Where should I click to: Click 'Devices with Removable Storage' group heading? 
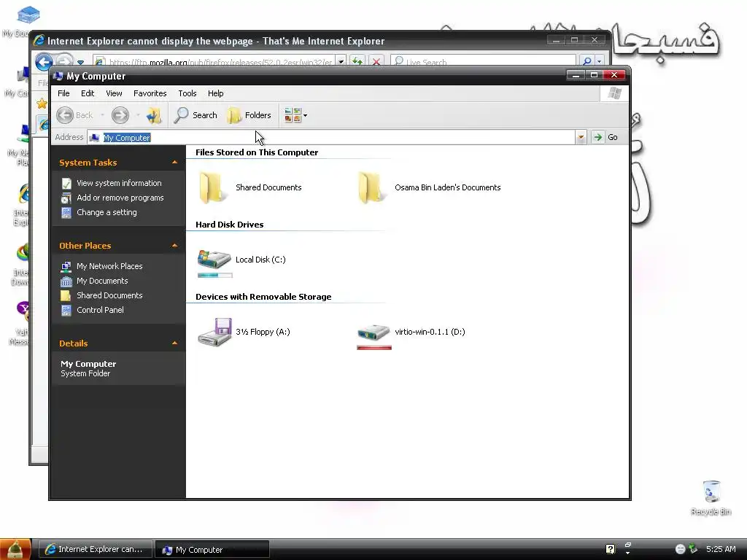click(263, 297)
